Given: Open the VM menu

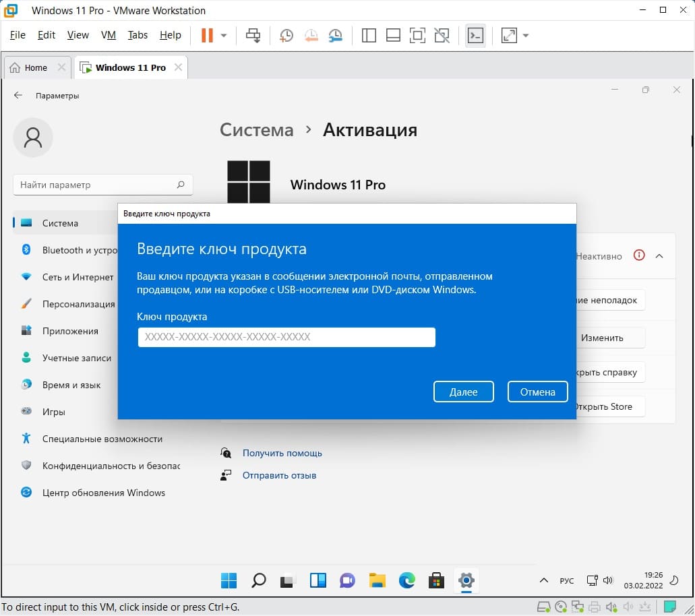Looking at the screenshot, I should pos(108,35).
